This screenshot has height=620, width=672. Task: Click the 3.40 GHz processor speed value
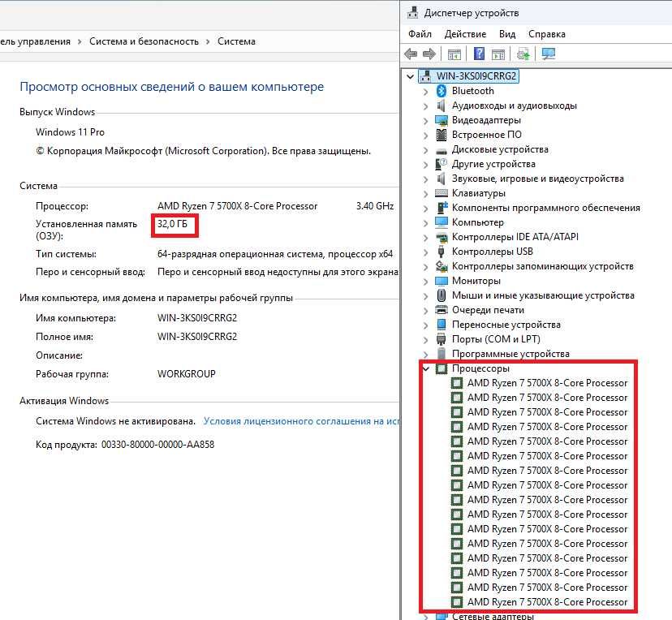(375, 206)
